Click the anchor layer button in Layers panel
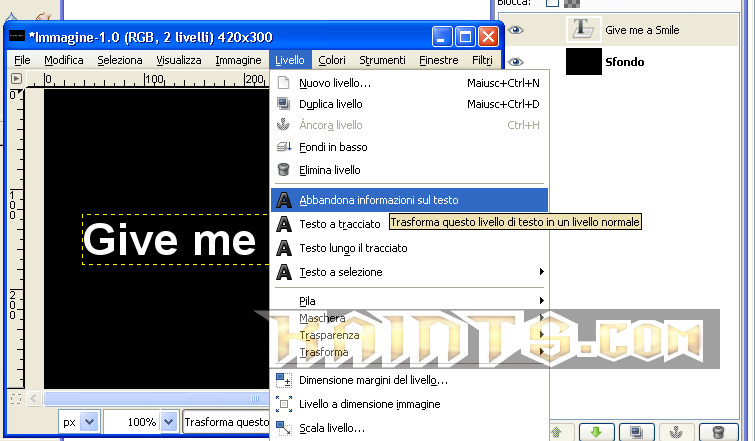Image resolution: width=755 pixels, height=441 pixels. pyautogui.click(x=677, y=432)
